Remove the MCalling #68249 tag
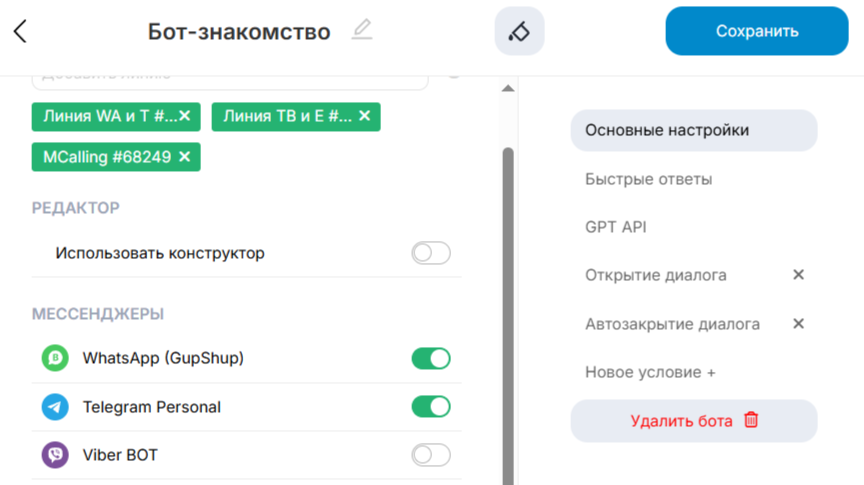The width and height of the screenshot is (864, 485). point(185,157)
